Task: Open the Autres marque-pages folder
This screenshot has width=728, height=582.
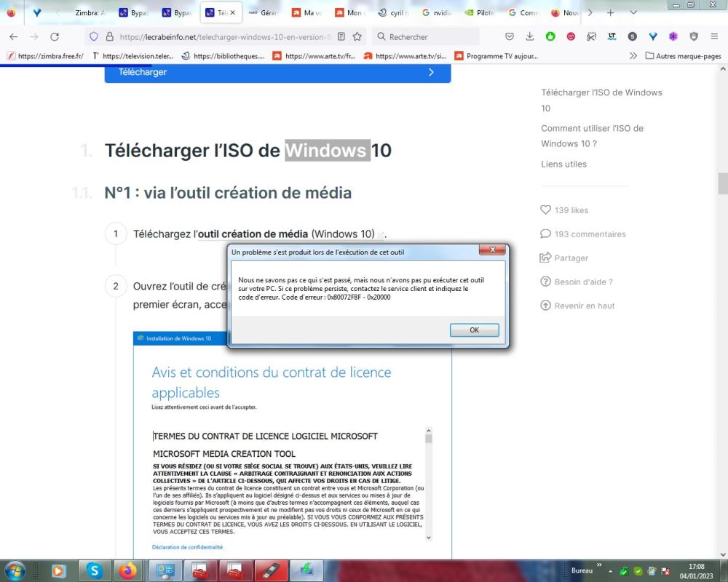Action: [682, 56]
